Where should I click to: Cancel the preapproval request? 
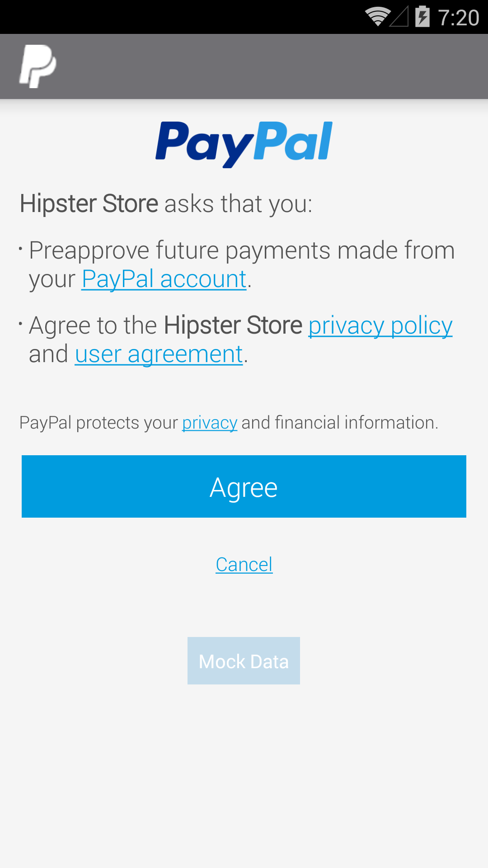(x=244, y=564)
